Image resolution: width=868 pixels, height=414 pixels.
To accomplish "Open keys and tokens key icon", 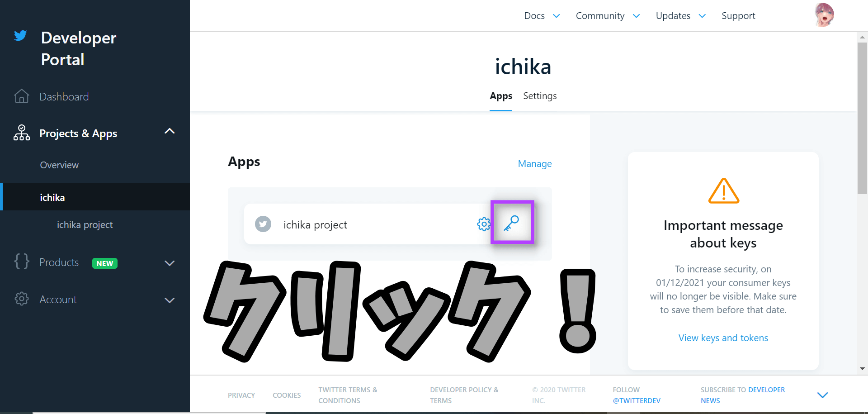I will (x=511, y=223).
